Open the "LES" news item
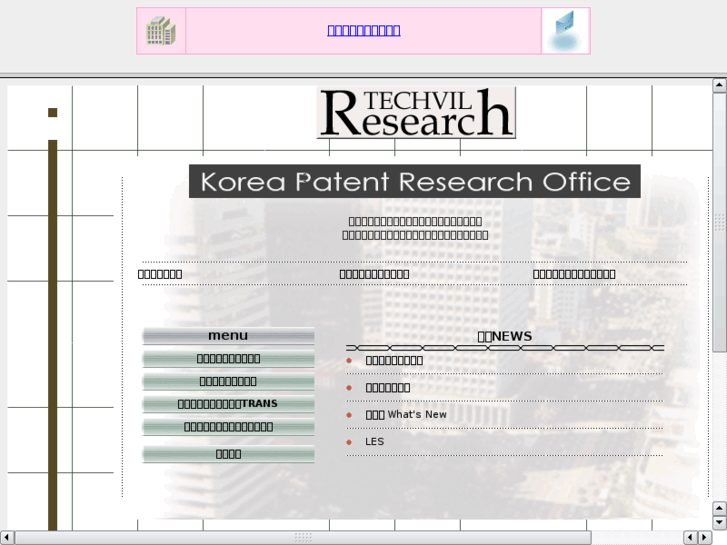The image size is (727, 545). click(375, 442)
